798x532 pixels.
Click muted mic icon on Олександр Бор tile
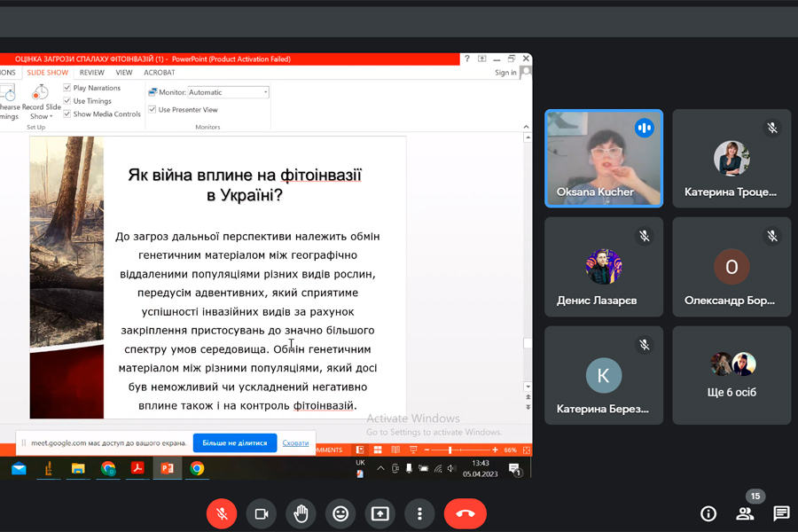(772, 236)
